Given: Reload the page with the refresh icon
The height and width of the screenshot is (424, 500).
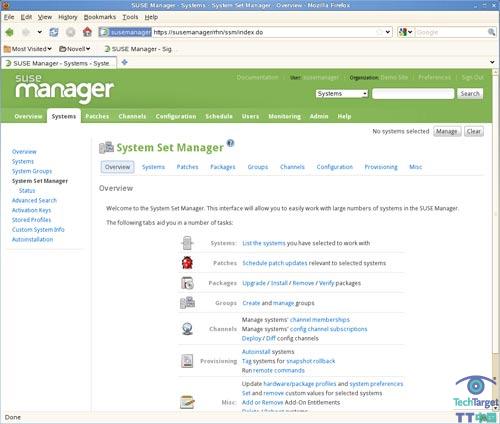Looking at the screenshot, I should (54, 32).
